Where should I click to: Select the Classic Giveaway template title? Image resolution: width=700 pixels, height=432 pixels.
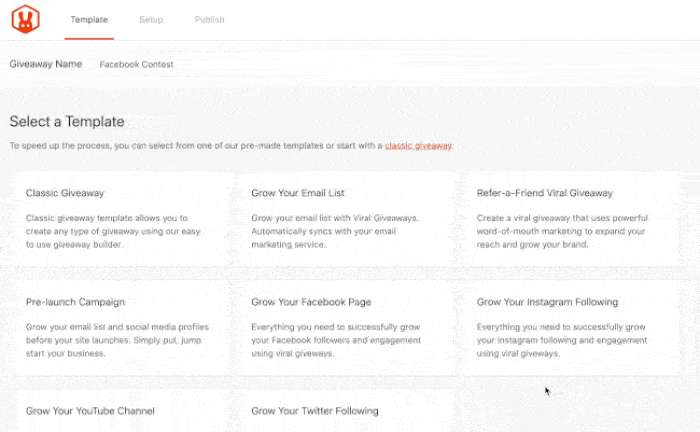[x=65, y=193]
